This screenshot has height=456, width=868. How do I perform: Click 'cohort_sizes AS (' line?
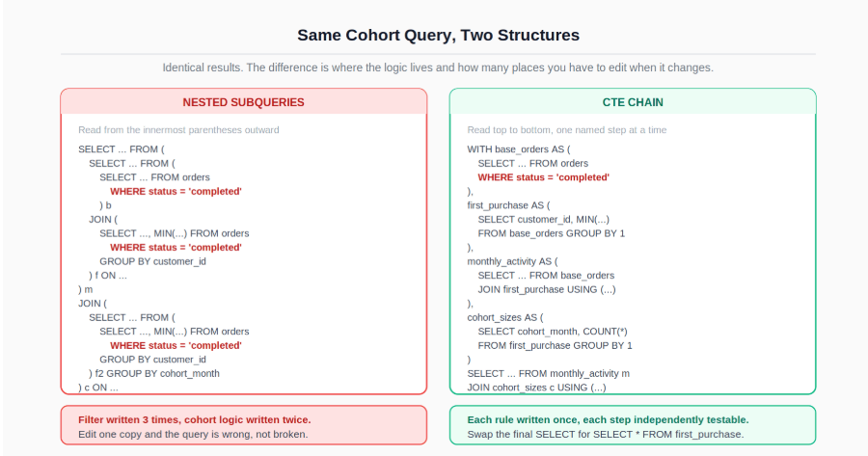pyautogui.click(x=505, y=317)
